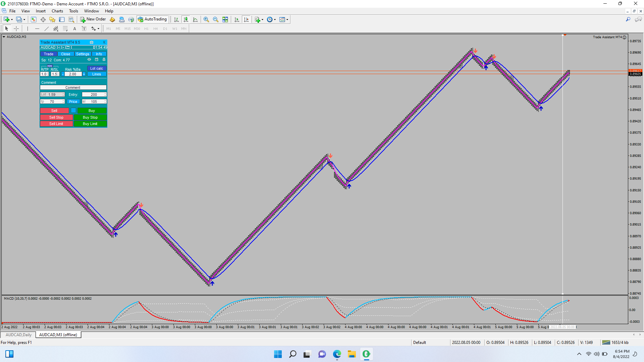644x362 pixels.
Task: Select the Draw Trendline tool
Action: point(47,28)
